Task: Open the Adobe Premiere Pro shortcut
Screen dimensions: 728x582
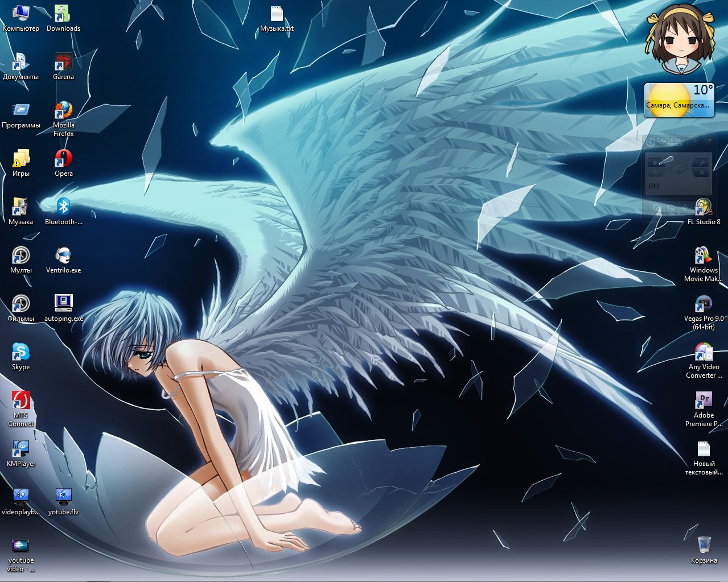Action: [704, 401]
